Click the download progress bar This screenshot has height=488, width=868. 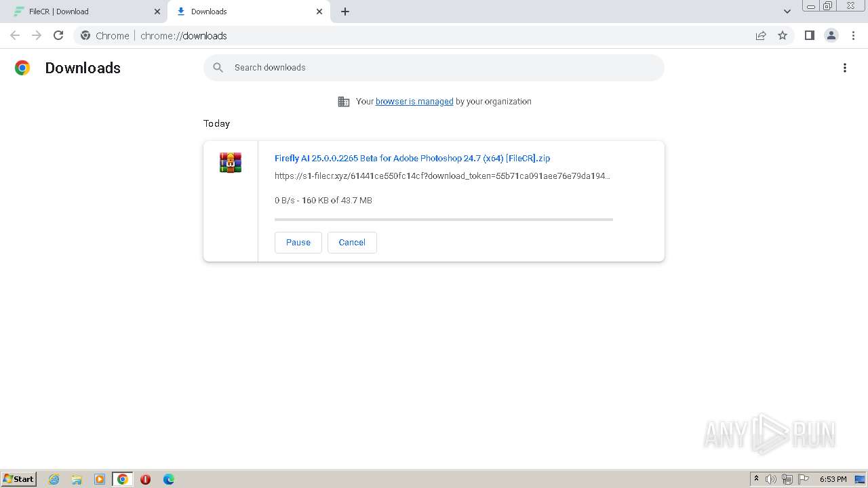[x=443, y=220]
